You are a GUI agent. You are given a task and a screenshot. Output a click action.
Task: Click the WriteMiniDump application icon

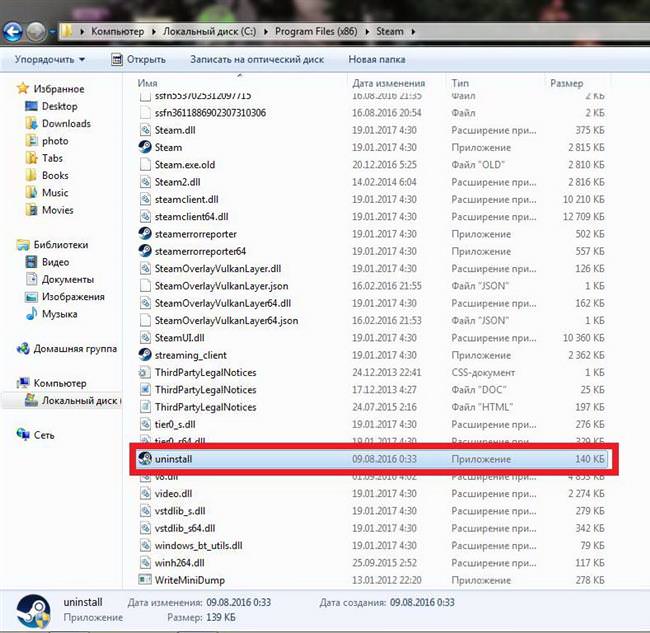[145, 580]
